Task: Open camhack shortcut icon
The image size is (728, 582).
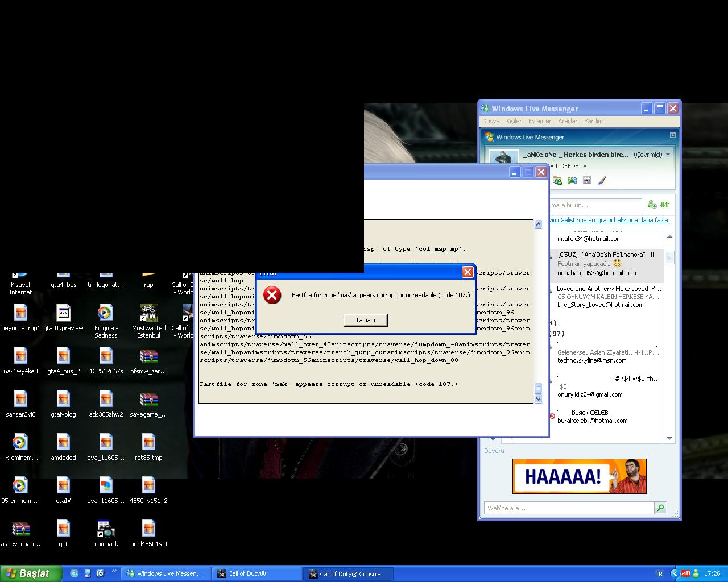Action: point(106,534)
